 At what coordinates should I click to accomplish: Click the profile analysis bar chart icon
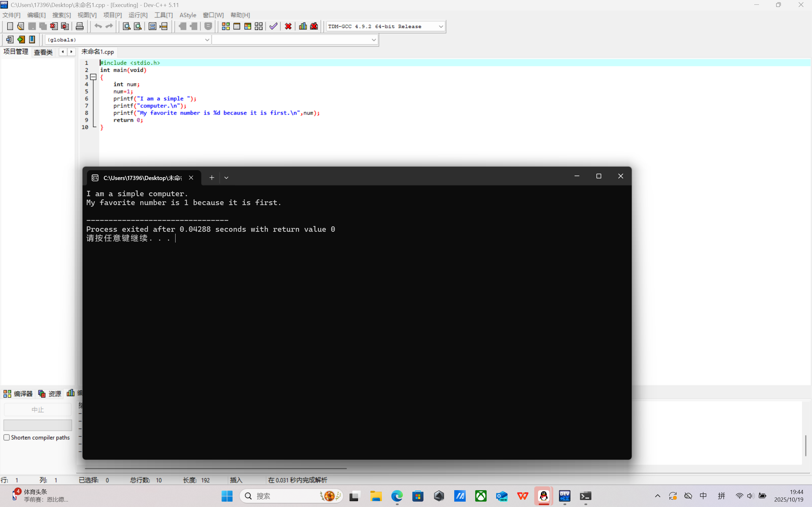tap(303, 26)
